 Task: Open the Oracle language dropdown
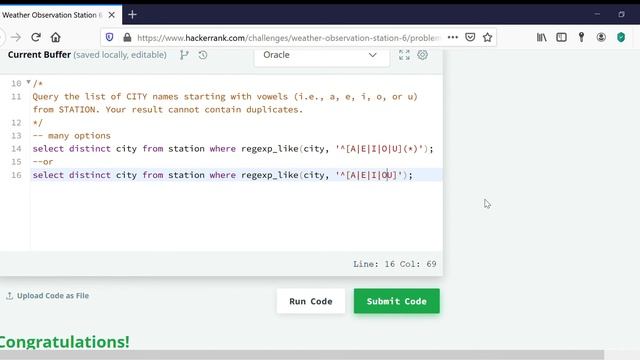click(321, 55)
